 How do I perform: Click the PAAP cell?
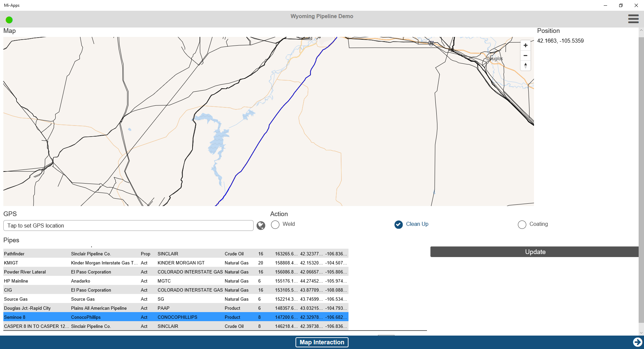pyautogui.click(x=163, y=308)
